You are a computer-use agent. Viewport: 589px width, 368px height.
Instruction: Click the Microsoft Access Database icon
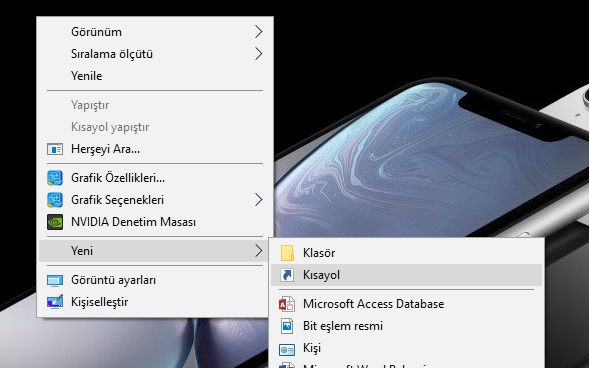[287, 304]
